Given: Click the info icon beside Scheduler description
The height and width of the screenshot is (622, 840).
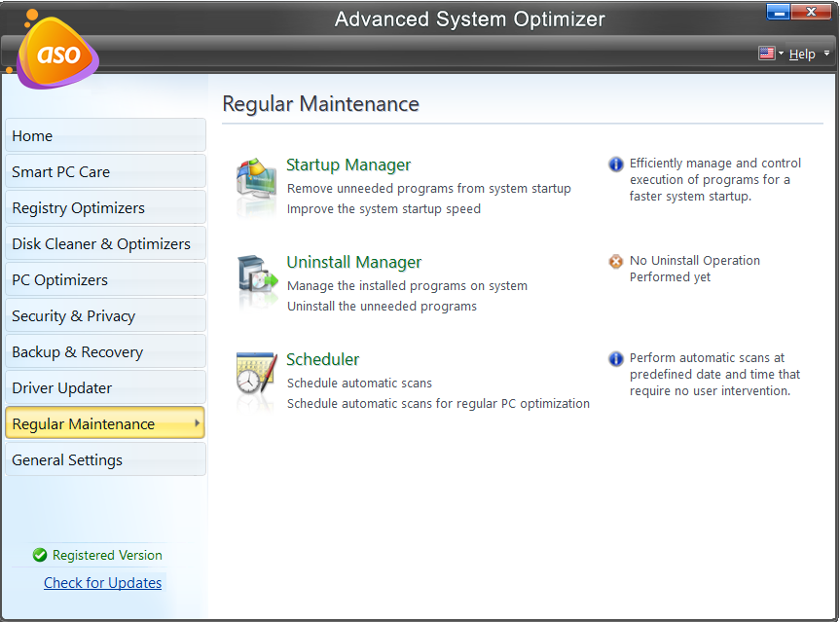Looking at the screenshot, I should [x=615, y=358].
